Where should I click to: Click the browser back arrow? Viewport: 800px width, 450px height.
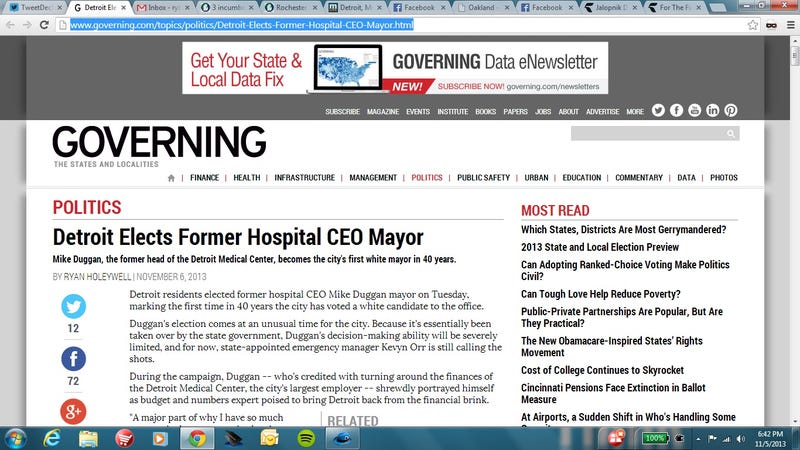point(10,24)
